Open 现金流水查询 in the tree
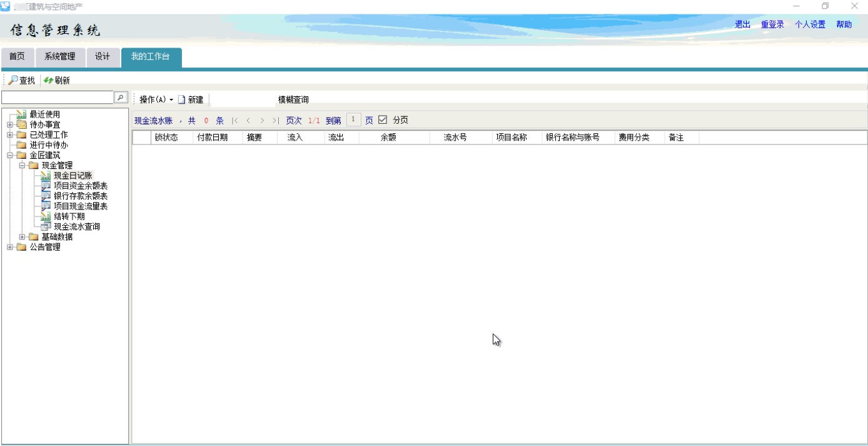This screenshot has width=868, height=446. pos(76,226)
